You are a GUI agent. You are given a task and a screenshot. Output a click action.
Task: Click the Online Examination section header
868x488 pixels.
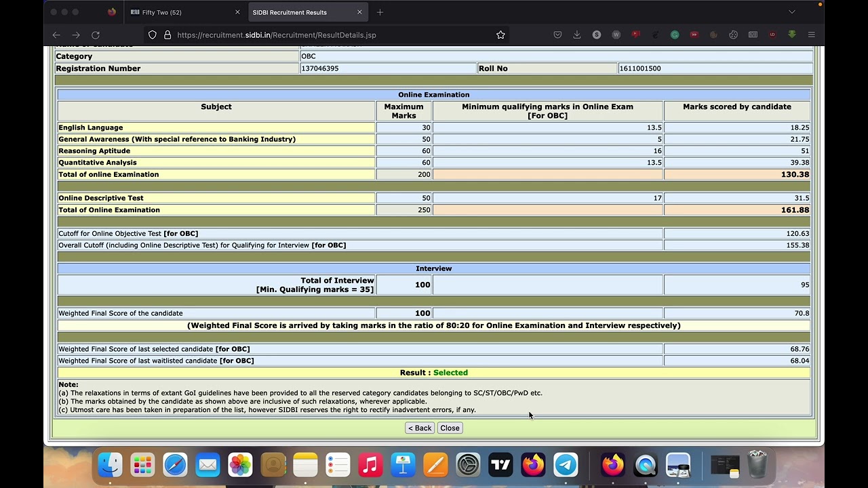[x=434, y=95]
